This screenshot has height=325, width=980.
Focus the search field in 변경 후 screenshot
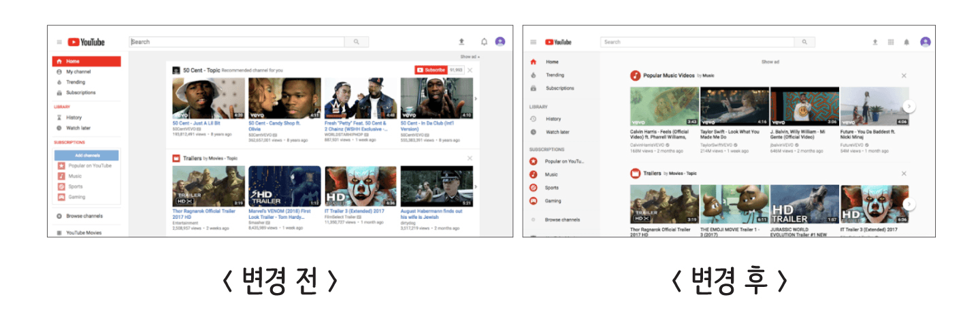[698, 42]
